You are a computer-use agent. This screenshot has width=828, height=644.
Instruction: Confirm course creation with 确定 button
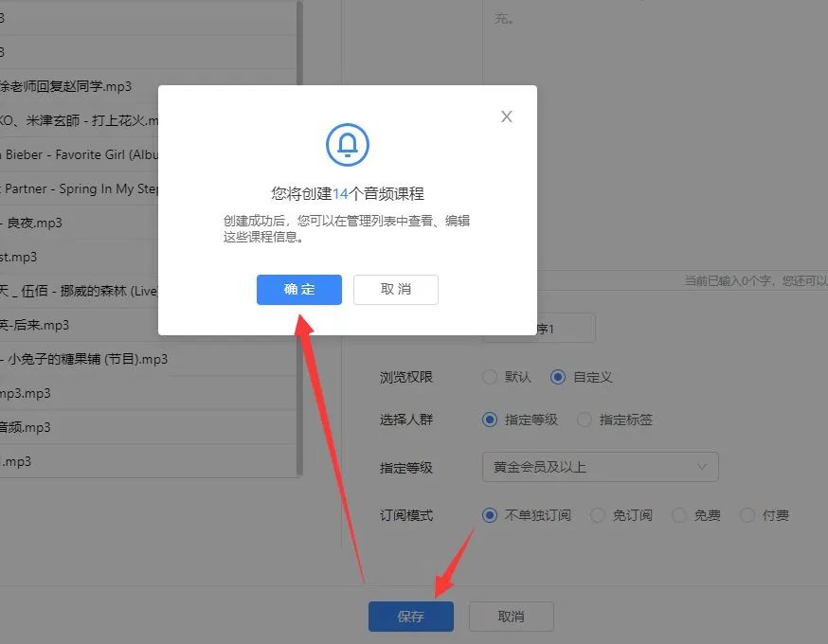[x=298, y=290]
